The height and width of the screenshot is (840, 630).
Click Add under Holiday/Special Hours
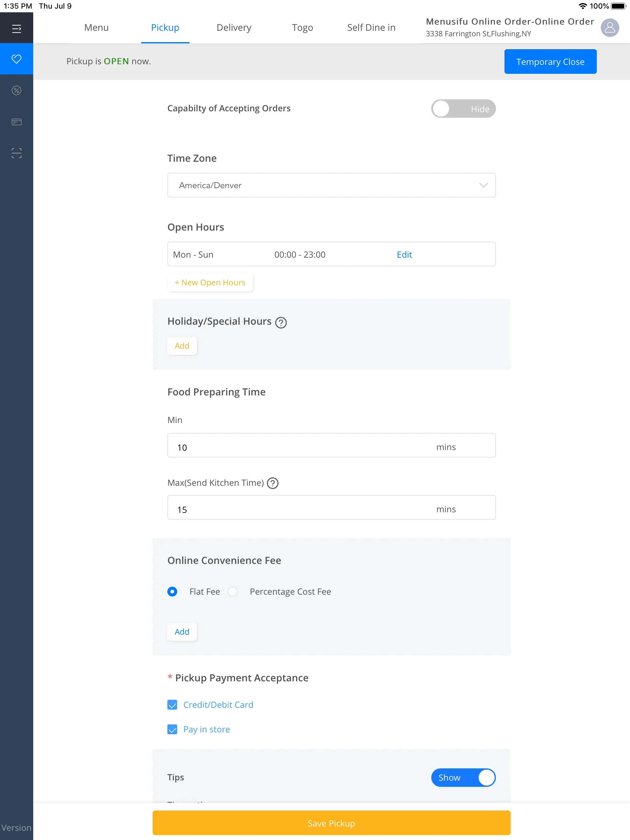[x=182, y=345]
